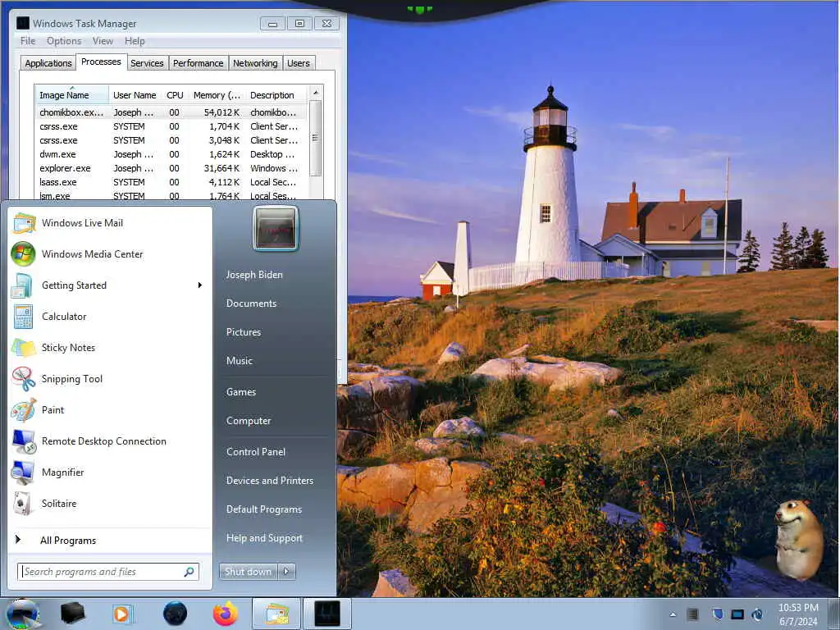This screenshot has height=630, width=840.
Task: Open the Help menu in Task Manager
Action: point(135,41)
